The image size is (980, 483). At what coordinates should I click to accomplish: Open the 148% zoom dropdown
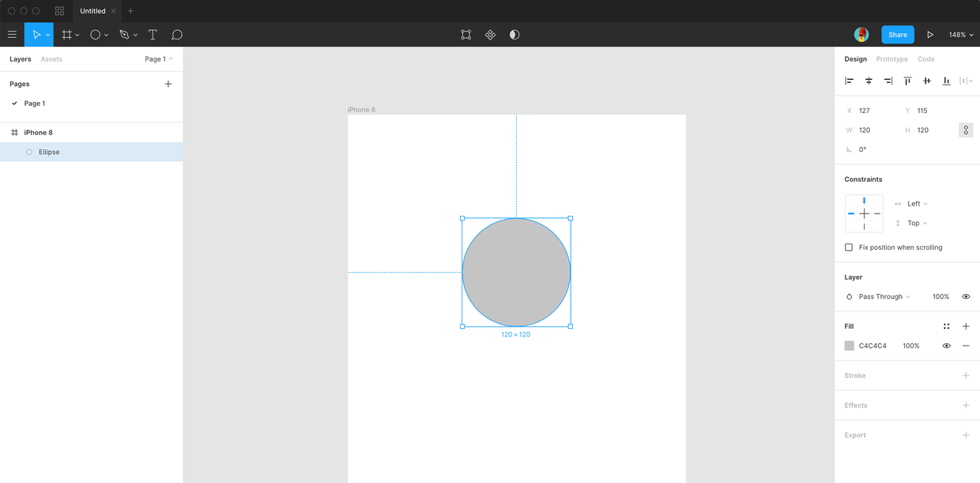pyautogui.click(x=961, y=35)
